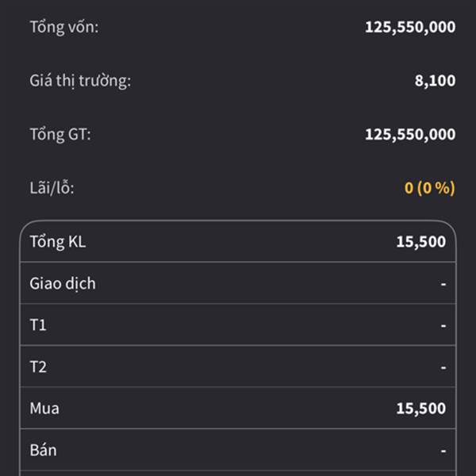Screen dimensions: 476x476
Task: Click the Tổng vốn value 125,550,000
Action: 410,27
